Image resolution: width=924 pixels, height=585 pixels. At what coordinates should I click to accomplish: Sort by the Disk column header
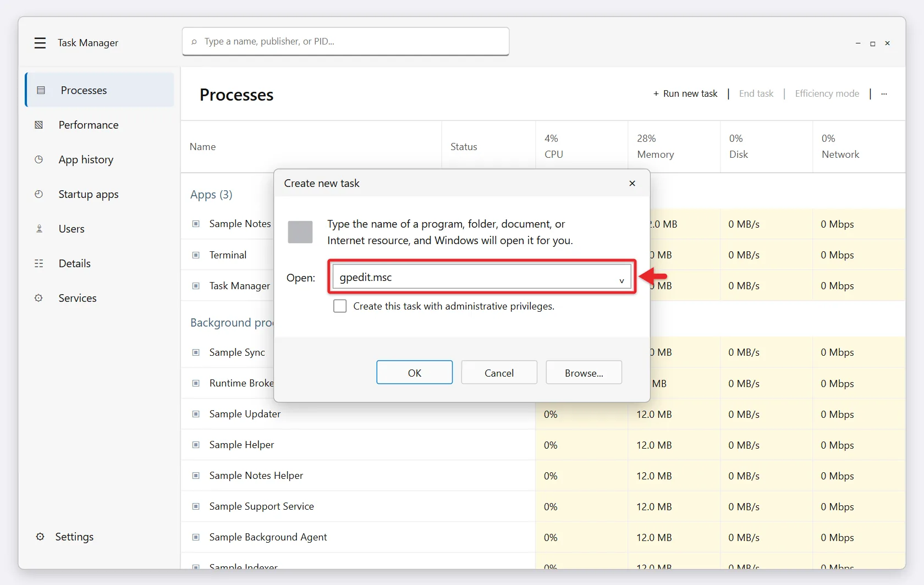pos(767,146)
